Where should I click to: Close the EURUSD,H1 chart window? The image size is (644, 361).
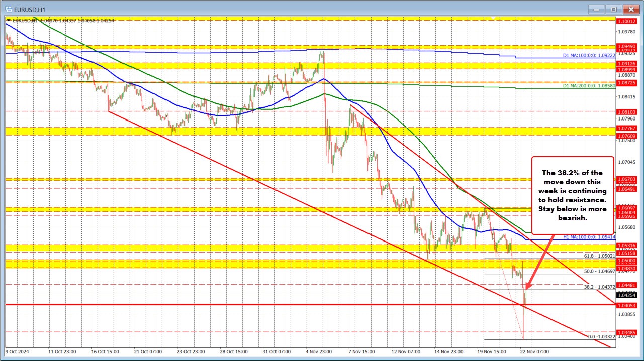pos(630,9)
